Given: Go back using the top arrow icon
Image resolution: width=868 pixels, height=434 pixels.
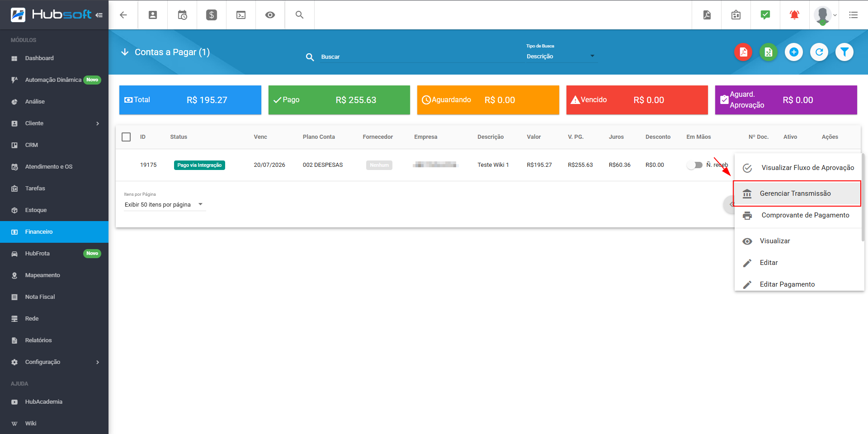Looking at the screenshot, I should point(123,15).
